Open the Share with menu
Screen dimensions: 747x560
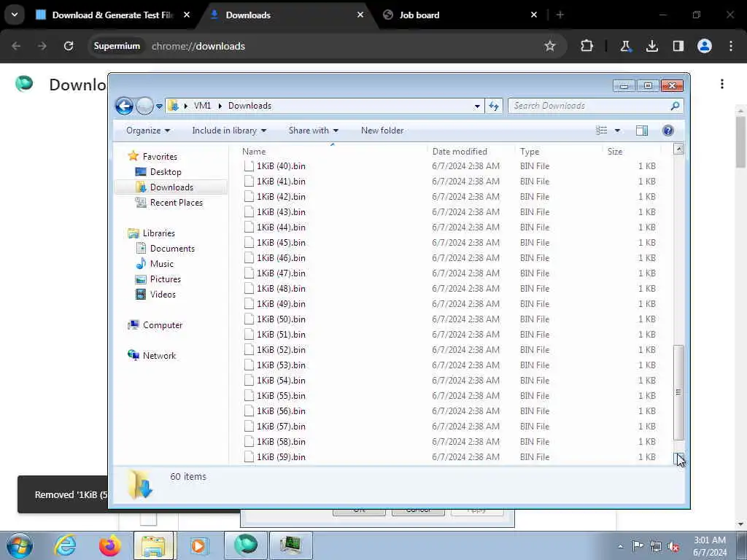(314, 131)
